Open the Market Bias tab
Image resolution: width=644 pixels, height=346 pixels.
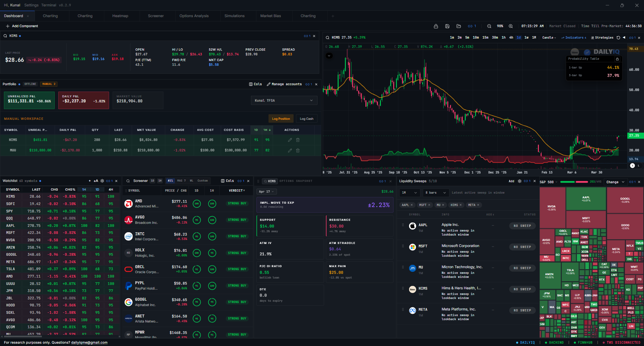[x=270, y=16]
